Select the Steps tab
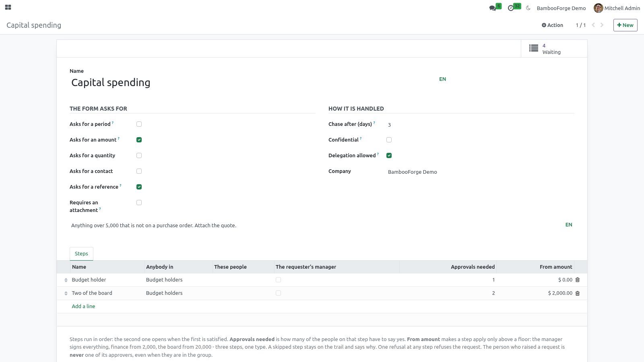The image size is (644, 362). pyautogui.click(x=81, y=254)
